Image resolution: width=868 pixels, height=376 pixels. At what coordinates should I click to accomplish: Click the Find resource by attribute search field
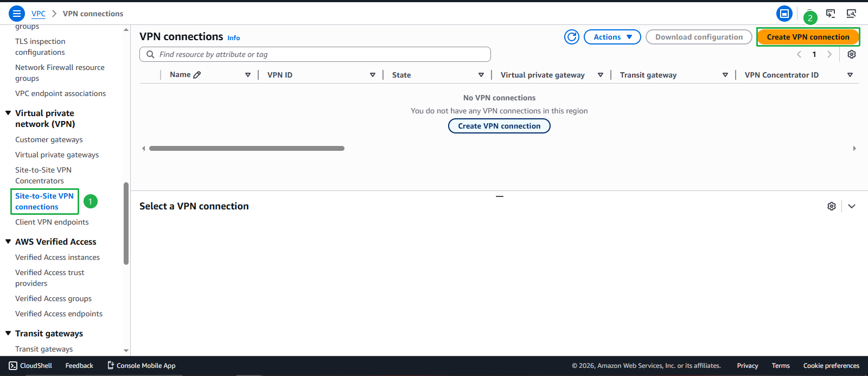(315, 54)
